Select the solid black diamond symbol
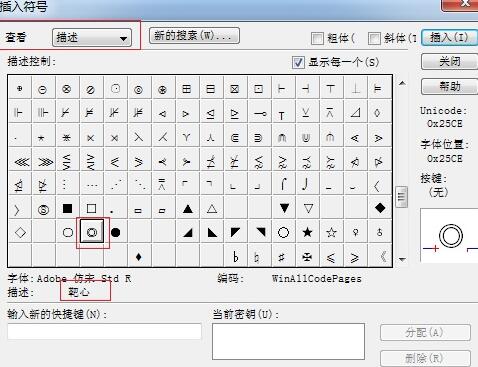 (x=380, y=208)
